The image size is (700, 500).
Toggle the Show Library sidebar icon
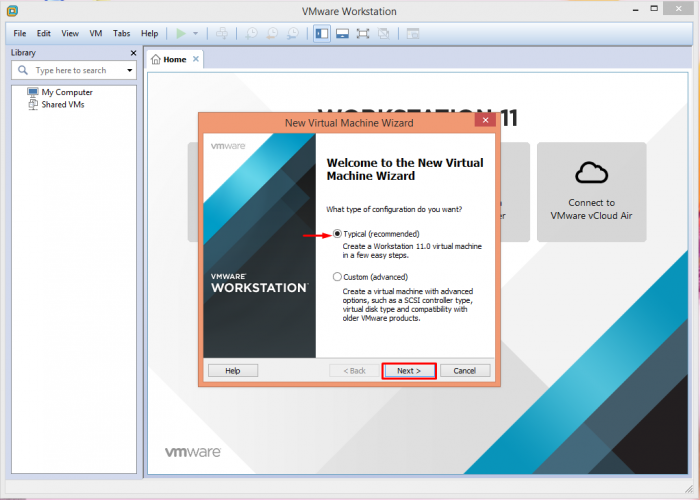322,33
